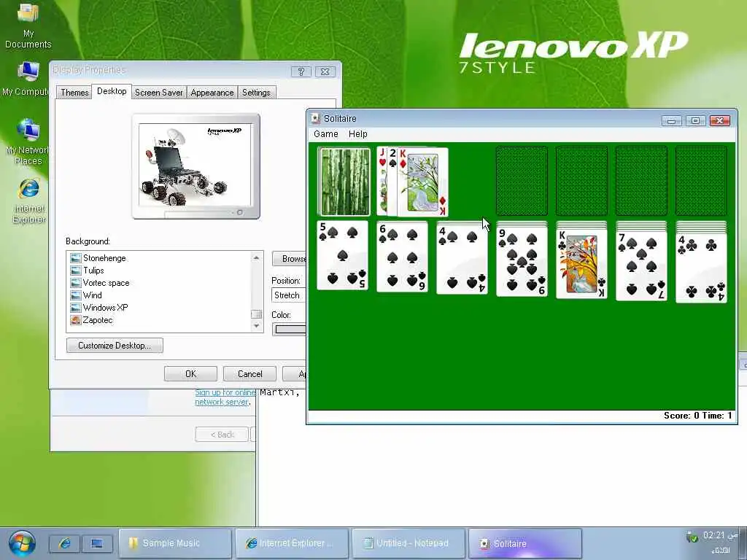Switch to the Screen Saver tab

point(158,93)
